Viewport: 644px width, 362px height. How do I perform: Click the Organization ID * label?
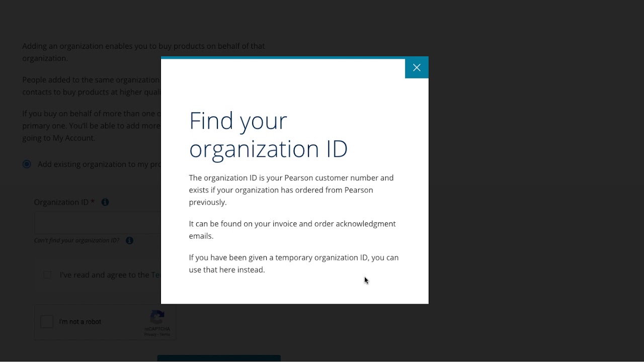(64, 202)
